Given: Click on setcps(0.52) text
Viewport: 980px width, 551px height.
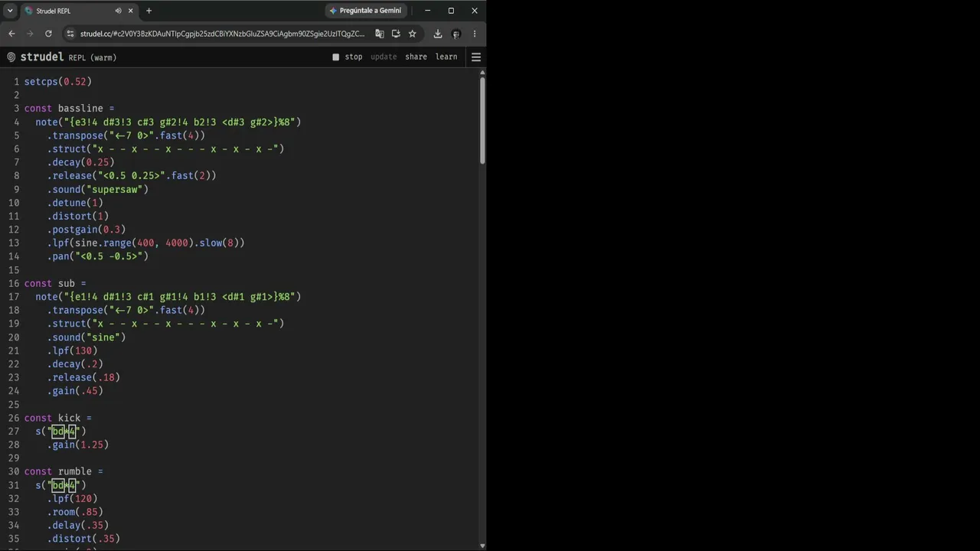Looking at the screenshot, I should pos(58,81).
